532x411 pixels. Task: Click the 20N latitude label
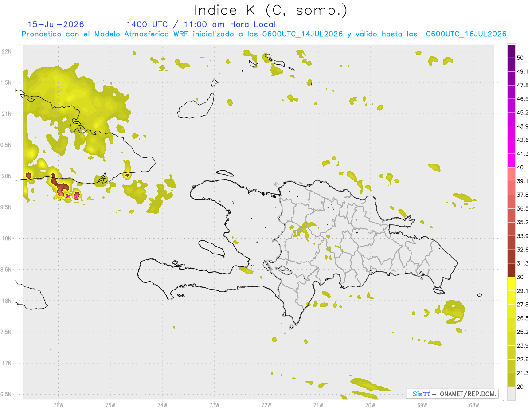click(x=8, y=176)
